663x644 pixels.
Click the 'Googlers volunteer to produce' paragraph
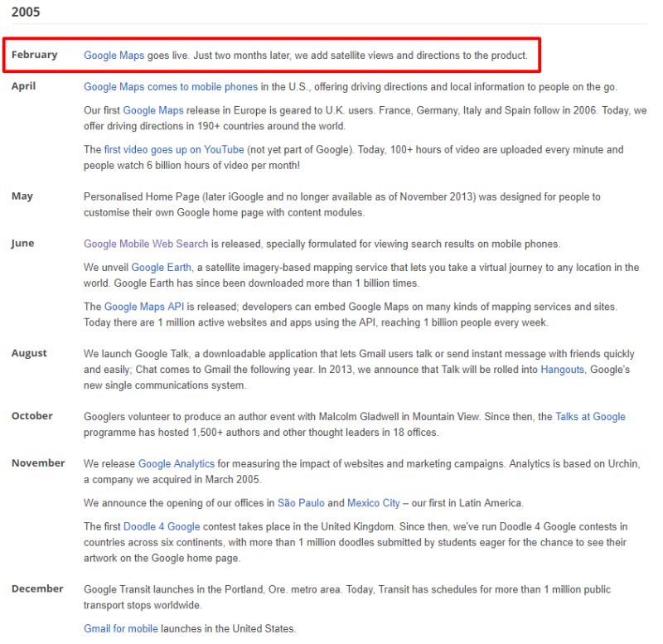coord(355,424)
